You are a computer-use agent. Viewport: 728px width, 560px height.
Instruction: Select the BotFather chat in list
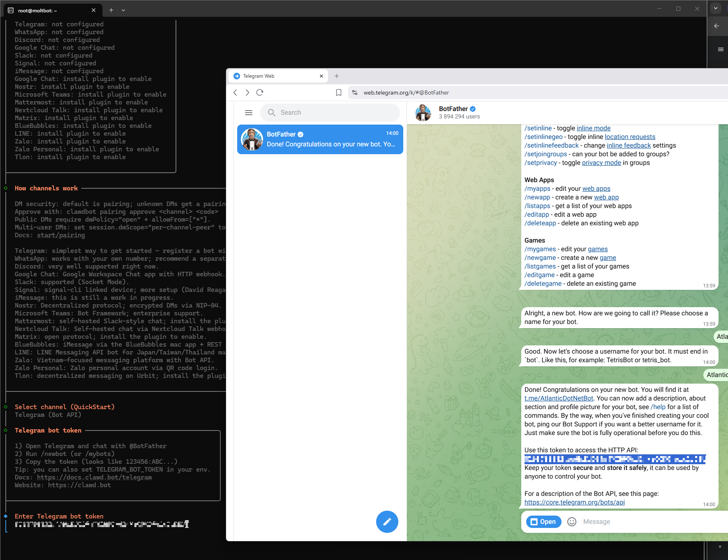click(x=320, y=139)
